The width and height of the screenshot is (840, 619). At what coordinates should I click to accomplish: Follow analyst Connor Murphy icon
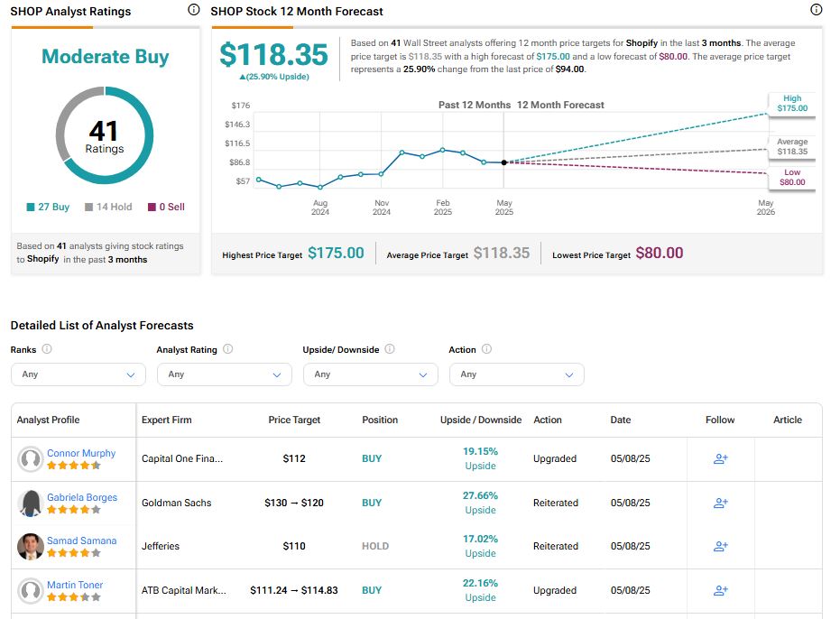point(721,458)
